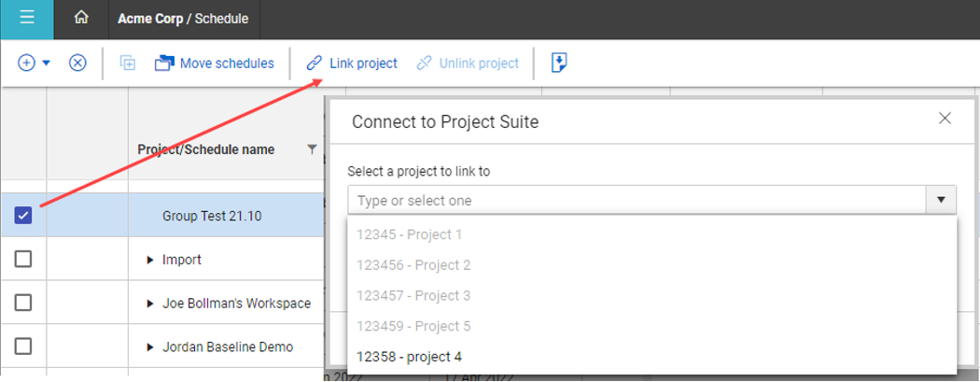Click the circled X delete icon
980x382 pixels.
point(78,64)
